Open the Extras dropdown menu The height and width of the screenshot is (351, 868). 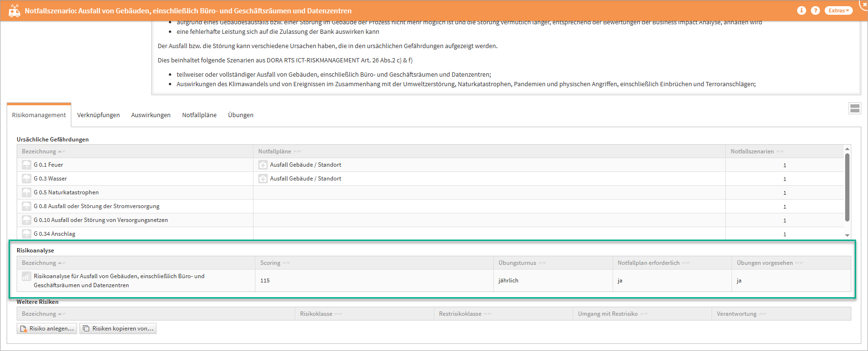(x=838, y=10)
